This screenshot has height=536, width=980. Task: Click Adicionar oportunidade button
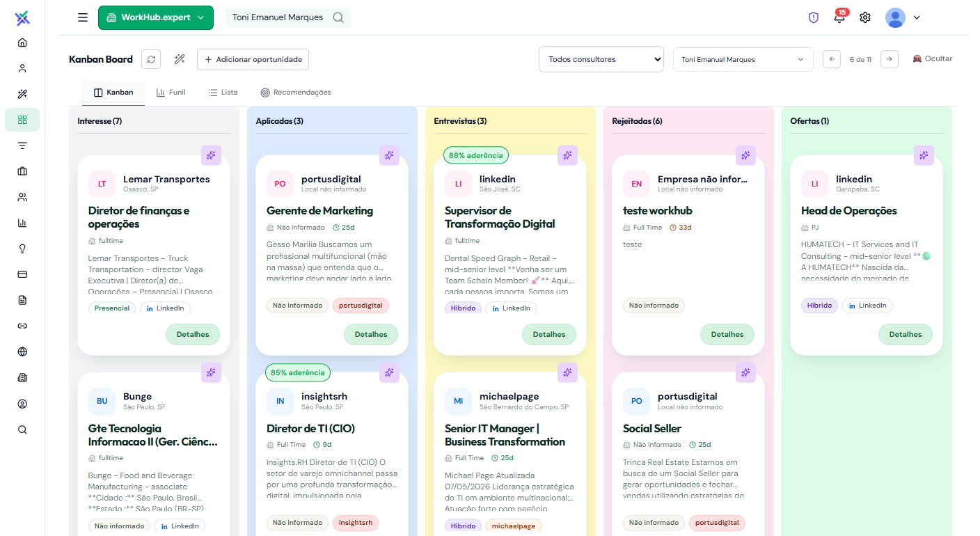pos(253,59)
